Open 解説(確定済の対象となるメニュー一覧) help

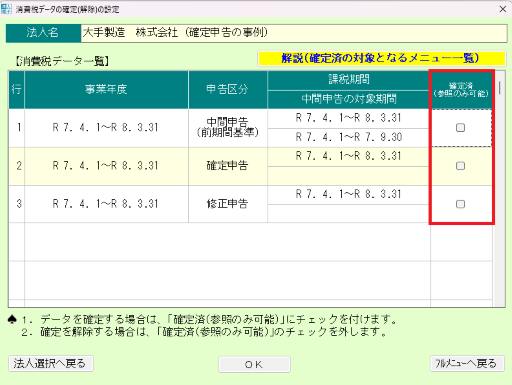(382, 58)
